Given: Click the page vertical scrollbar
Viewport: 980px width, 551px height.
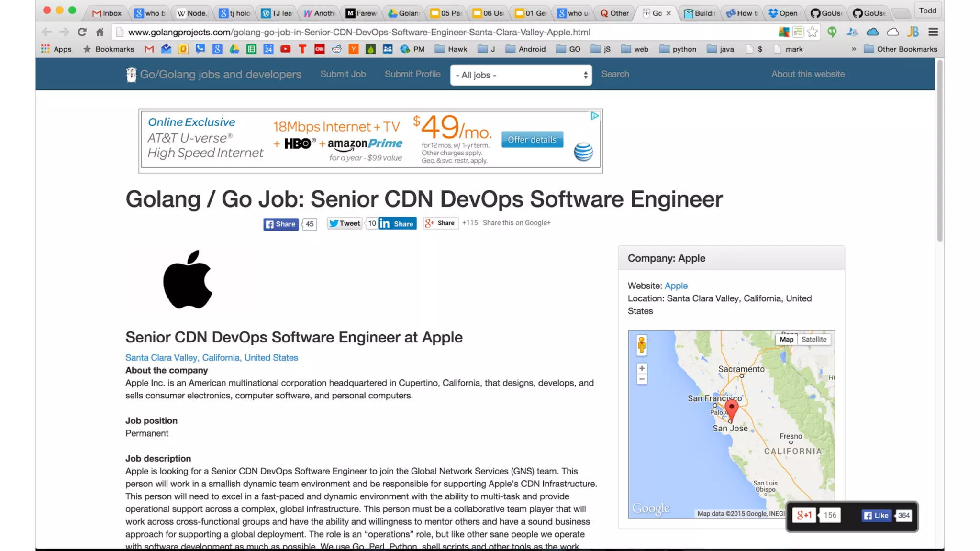Looking at the screenshot, I should click(939, 153).
